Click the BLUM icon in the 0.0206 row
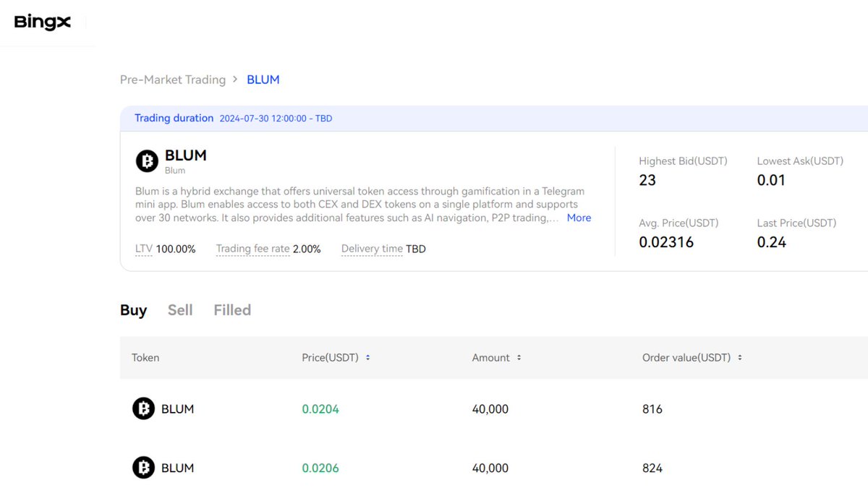This screenshot has height=488, width=868. [x=143, y=468]
